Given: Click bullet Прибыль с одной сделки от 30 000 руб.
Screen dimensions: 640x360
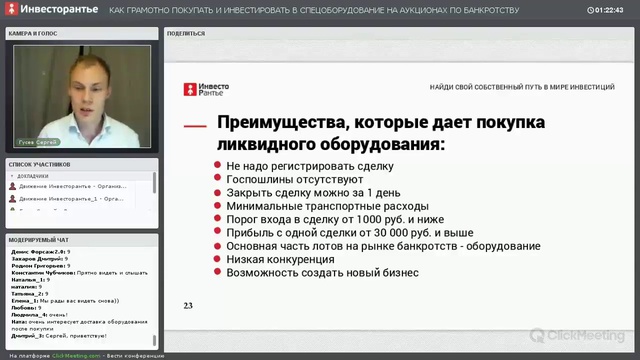Looking at the screenshot, I should pos(350,233).
